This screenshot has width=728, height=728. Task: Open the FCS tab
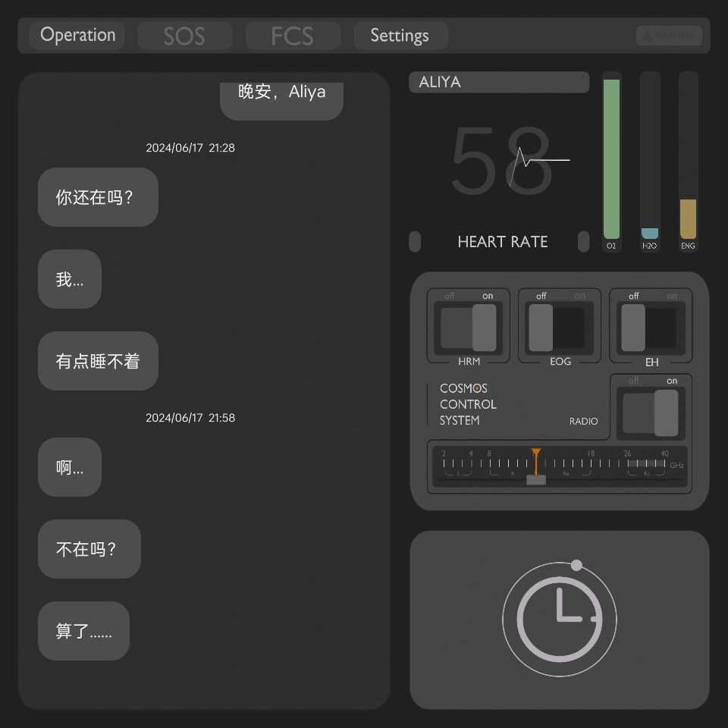(x=293, y=36)
